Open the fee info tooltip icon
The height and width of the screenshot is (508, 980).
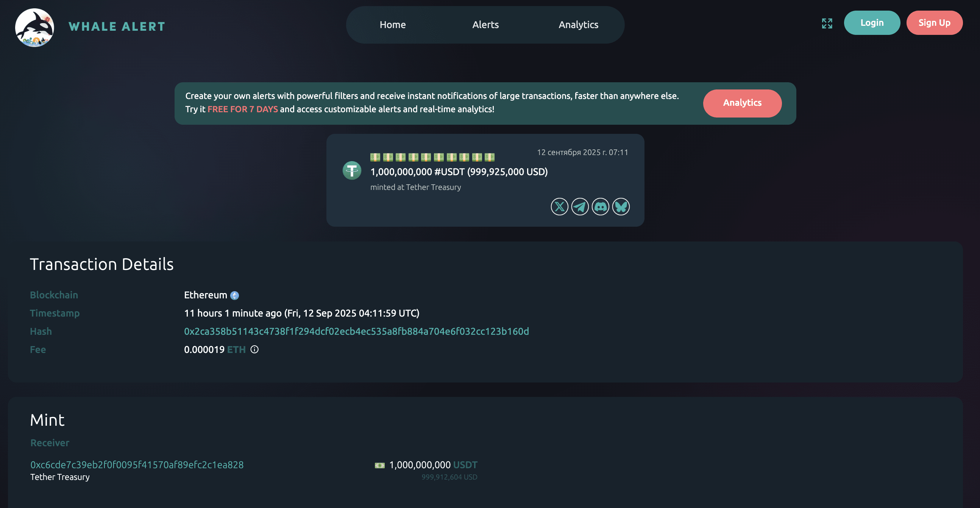coord(254,349)
